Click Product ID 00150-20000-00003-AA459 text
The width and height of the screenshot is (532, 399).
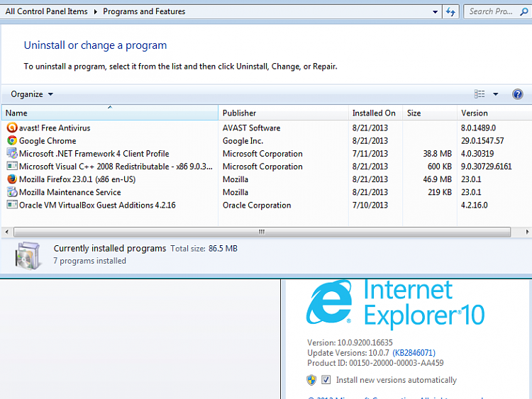click(375, 363)
